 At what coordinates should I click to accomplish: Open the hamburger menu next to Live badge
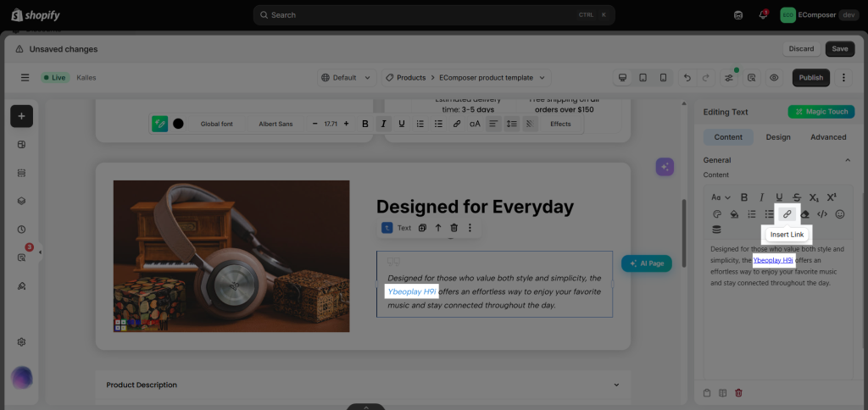[25, 77]
